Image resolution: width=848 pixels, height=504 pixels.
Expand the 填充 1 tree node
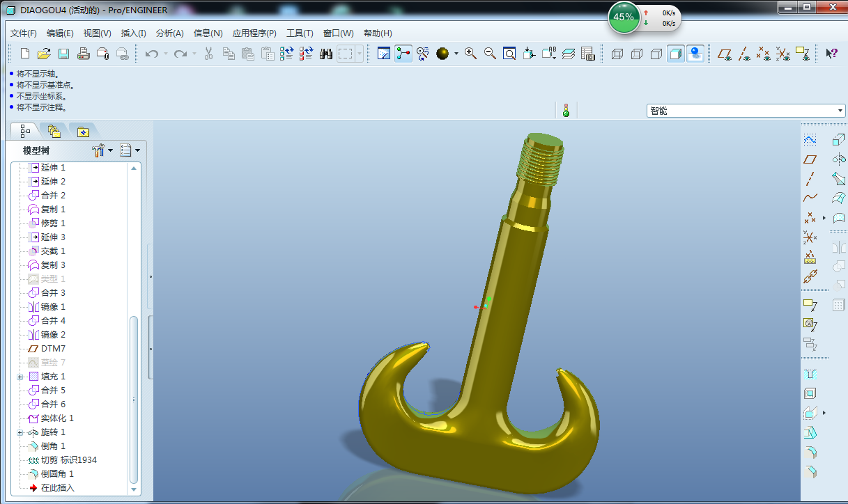point(20,377)
